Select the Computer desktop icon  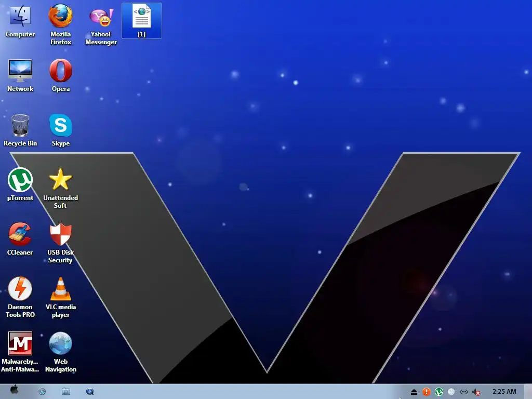20,21
